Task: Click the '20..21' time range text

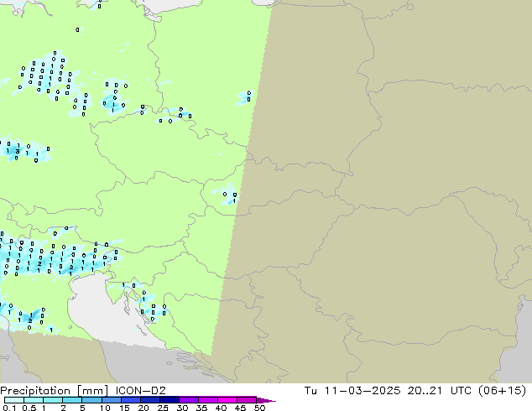Action: (425, 390)
